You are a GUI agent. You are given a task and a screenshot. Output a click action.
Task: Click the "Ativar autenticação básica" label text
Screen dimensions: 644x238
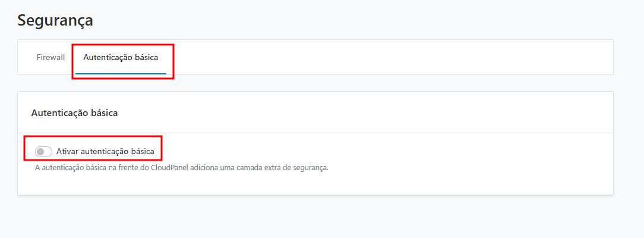tap(105, 152)
